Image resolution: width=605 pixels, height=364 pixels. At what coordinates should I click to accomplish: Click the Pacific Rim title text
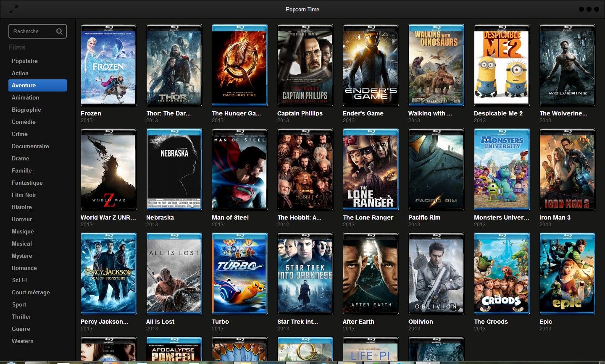[x=424, y=217]
